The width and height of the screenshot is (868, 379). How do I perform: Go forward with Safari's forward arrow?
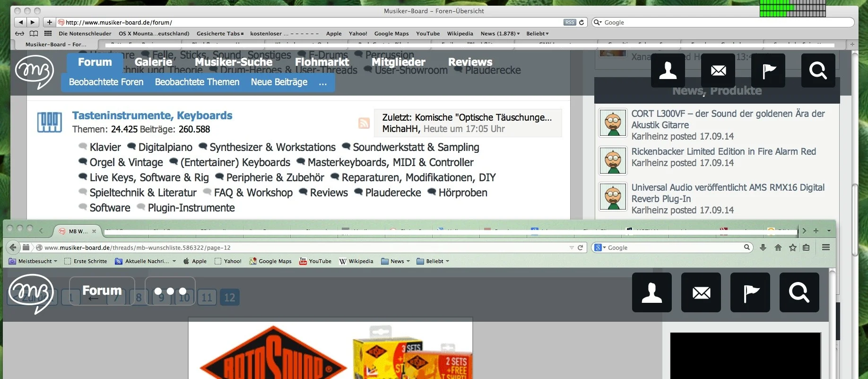33,22
